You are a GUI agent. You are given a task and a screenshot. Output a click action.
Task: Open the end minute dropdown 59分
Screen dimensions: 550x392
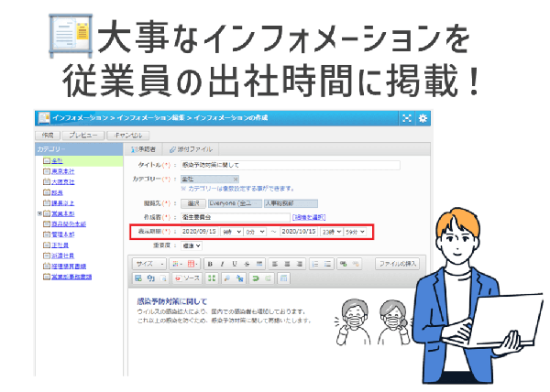(355, 232)
